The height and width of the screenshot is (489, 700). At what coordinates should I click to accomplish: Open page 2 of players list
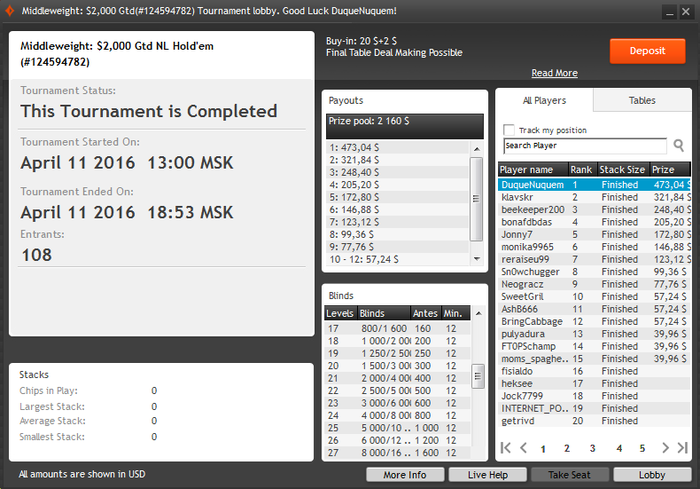point(567,448)
